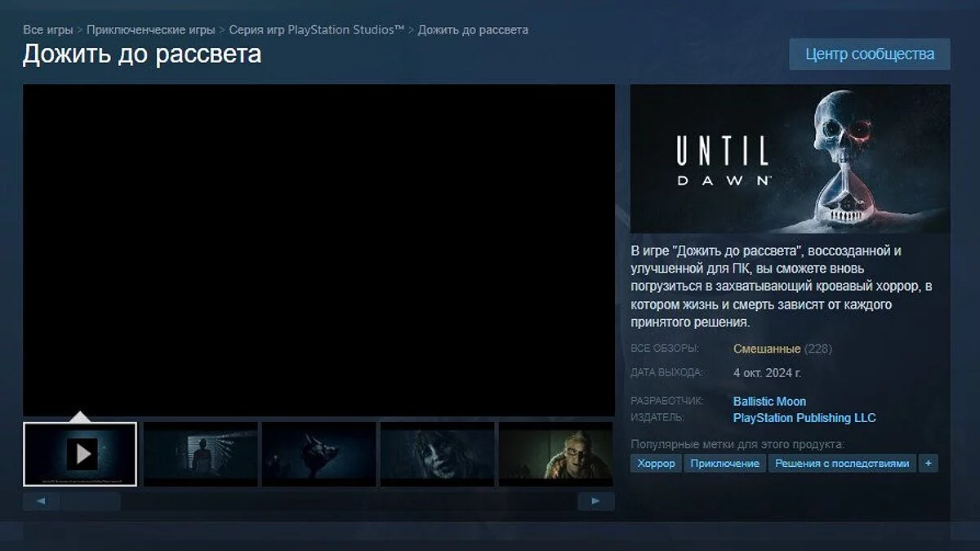Play the trailer video thumbnail
The image size is (980, 551).
click(80, 454)
